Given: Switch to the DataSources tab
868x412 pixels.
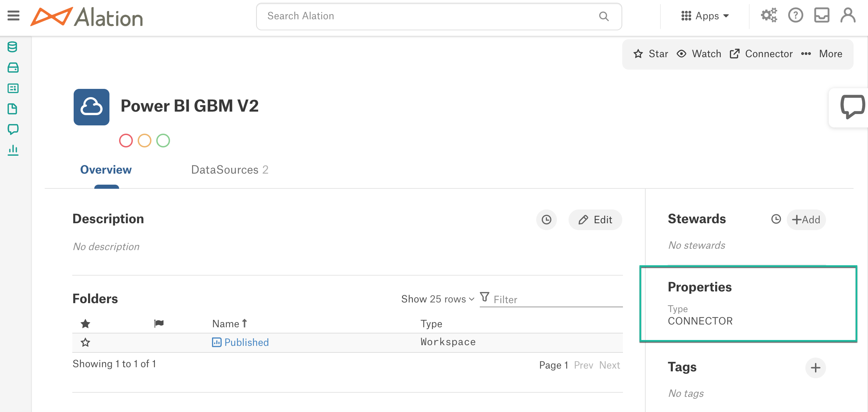Looking at the screenshot, I should 230,169.
